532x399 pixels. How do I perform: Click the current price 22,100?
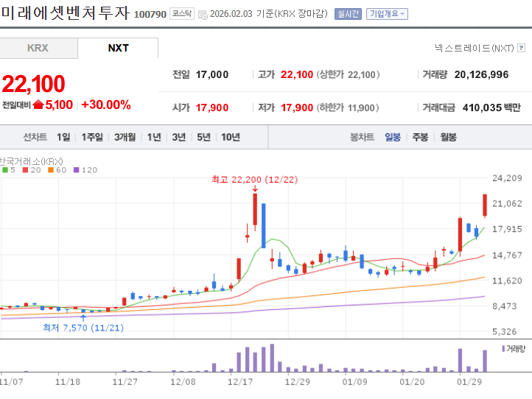click(x=33, y=84)
